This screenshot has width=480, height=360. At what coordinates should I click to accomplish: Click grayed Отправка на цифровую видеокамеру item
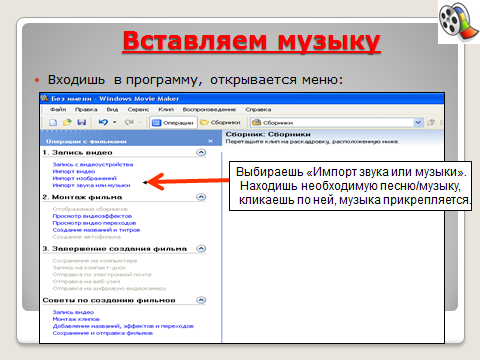point(109,289)
